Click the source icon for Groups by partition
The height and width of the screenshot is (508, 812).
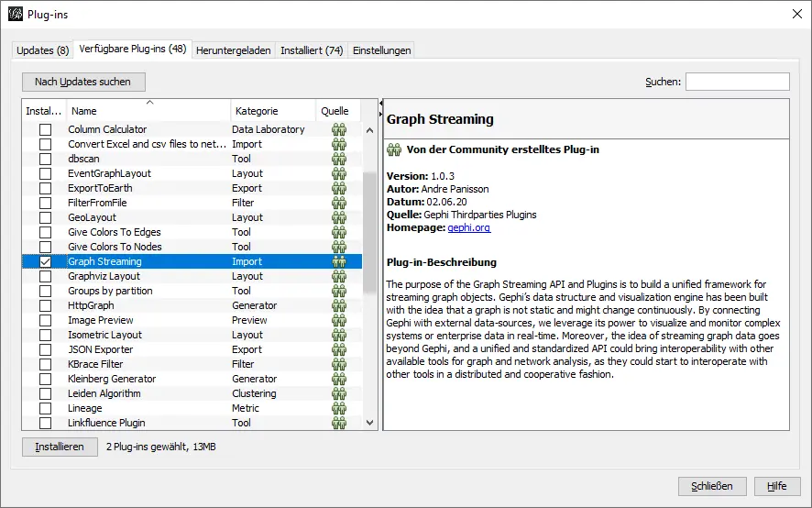pos(339,291)
